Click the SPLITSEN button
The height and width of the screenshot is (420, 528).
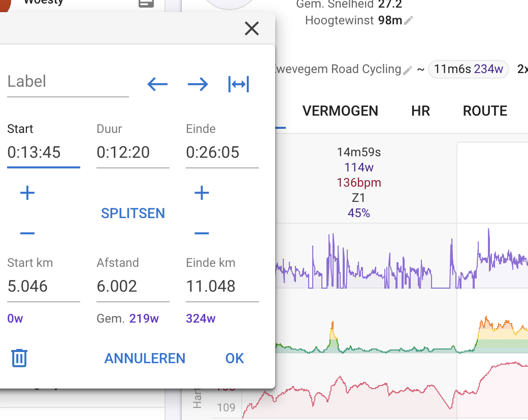tap(133, 214)
